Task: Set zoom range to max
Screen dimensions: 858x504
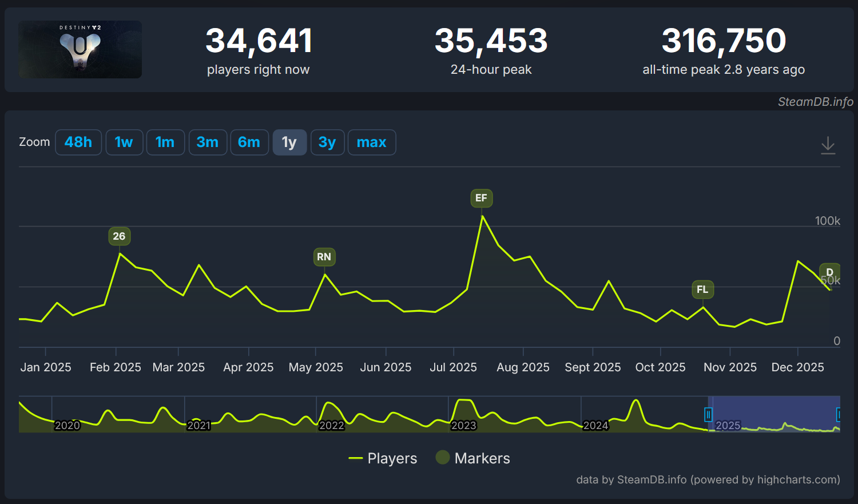Action: [x=372, y=142]
